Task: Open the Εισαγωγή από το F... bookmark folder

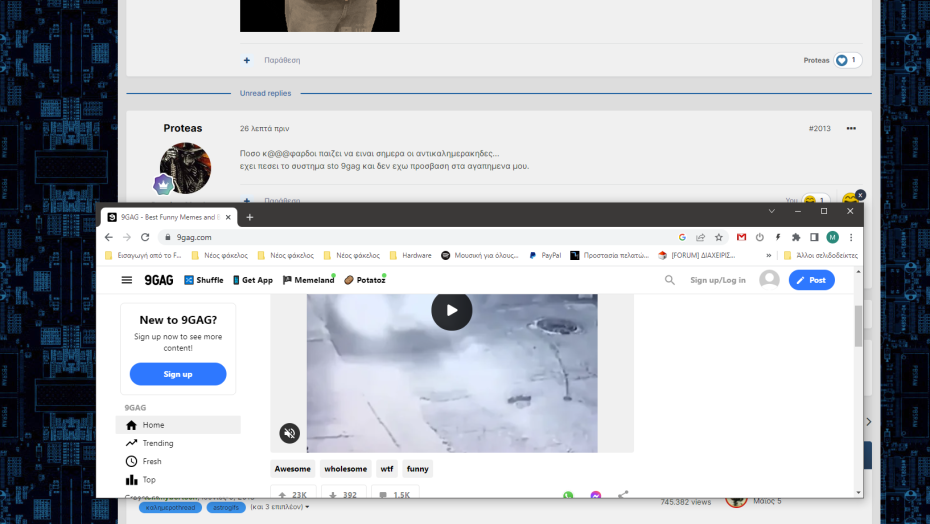Action: click(143, 255)
